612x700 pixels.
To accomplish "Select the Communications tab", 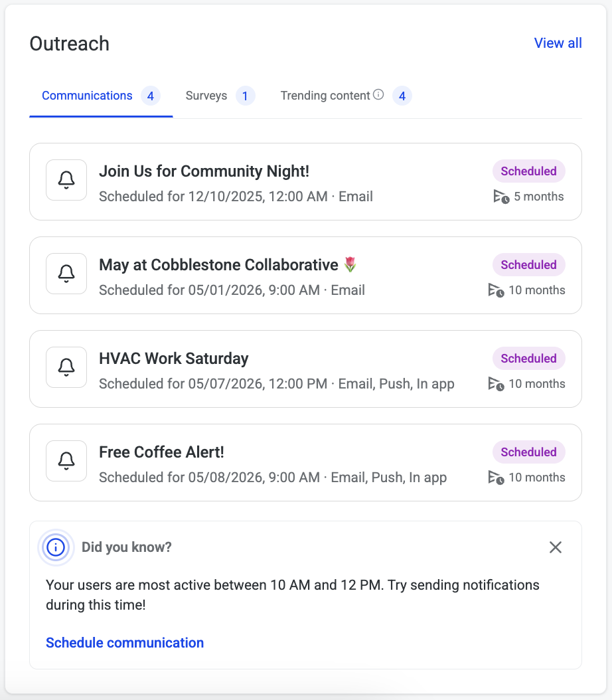I will pos(87,96).
